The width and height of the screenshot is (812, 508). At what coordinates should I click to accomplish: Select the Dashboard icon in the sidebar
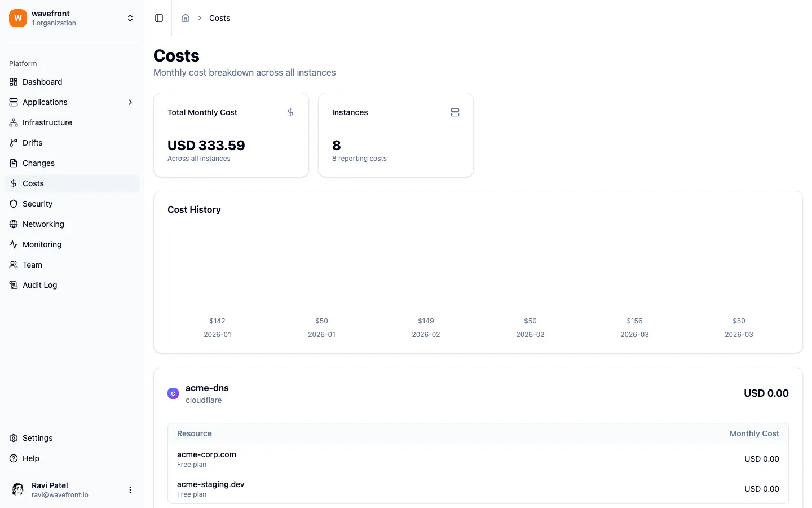point(13,82)
